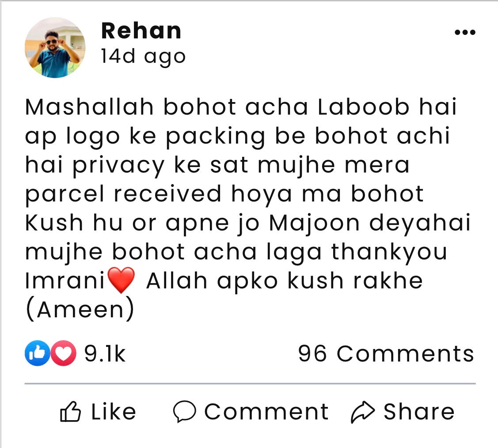
Task: Open the 96 Comments link
Action: (x=386, y=354)
